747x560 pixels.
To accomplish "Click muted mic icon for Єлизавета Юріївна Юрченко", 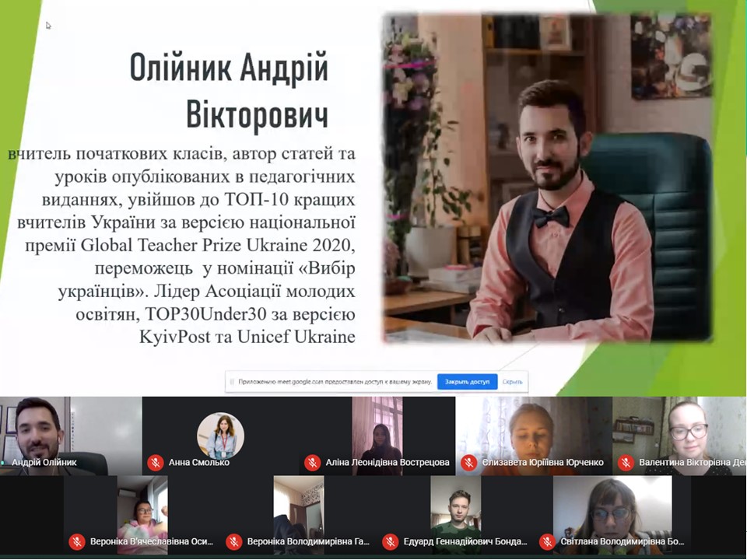I will [468, 463].
